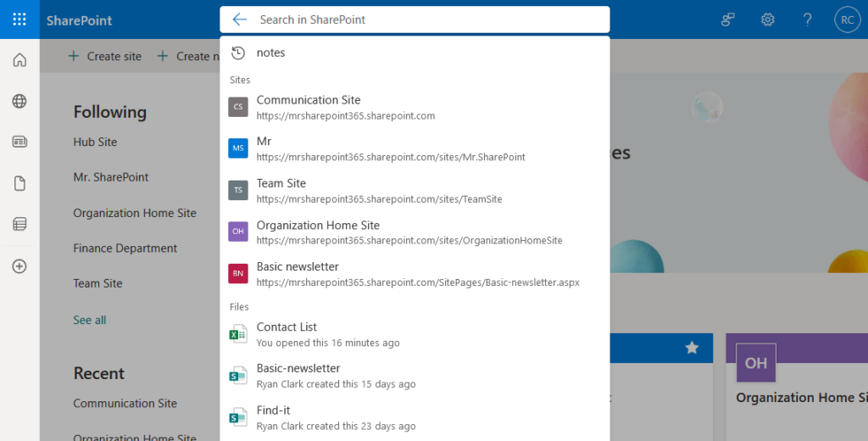This screenshot has height=441, width=868.
Task: Open the Contact List file
Action: [x=415, y=334]
